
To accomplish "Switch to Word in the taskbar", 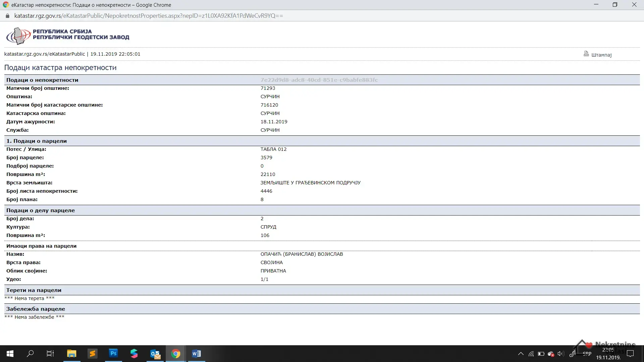I will (x=196, y=354).
